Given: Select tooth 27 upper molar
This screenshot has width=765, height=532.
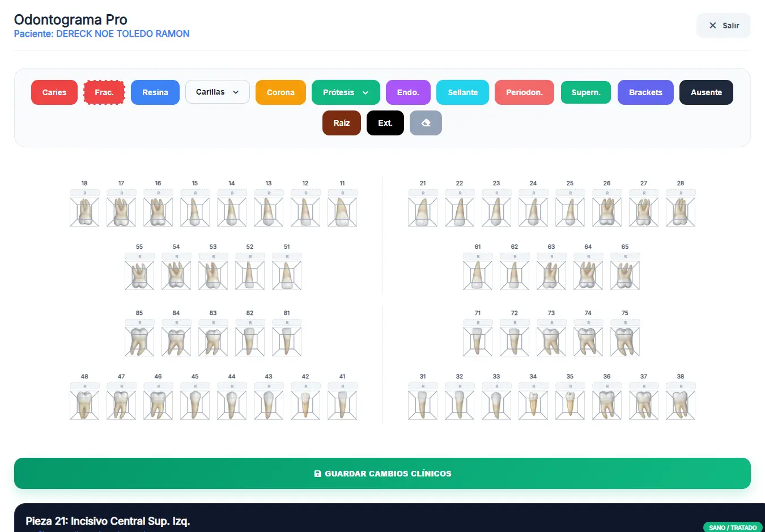Looking at the screenshot, I should [x=644, y=212].
